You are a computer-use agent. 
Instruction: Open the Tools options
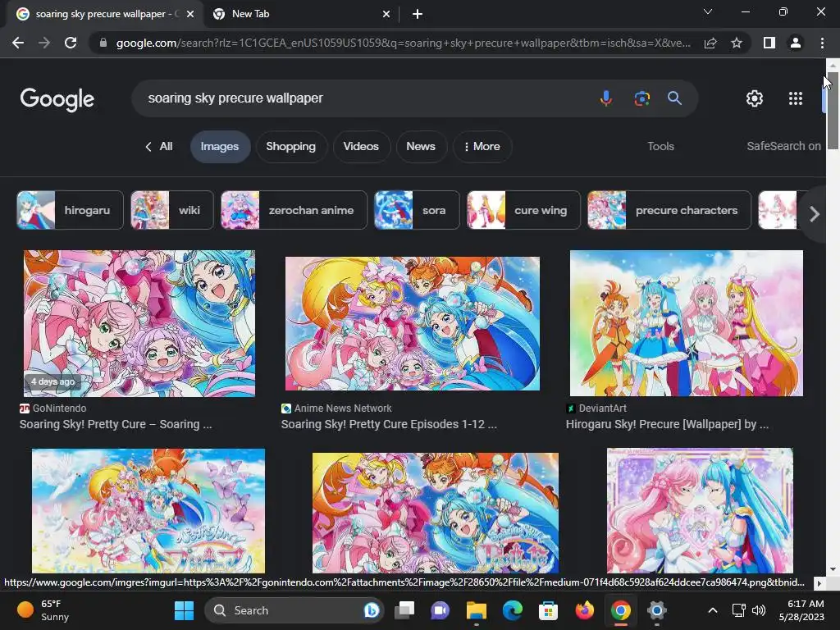coord(660,146)
